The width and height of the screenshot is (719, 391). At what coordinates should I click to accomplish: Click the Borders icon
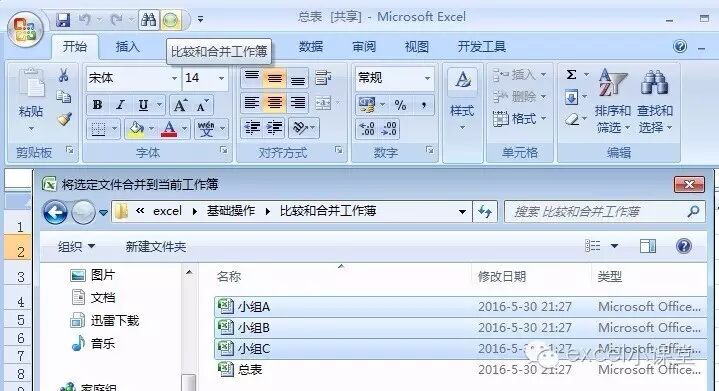[x=98, y=129]
